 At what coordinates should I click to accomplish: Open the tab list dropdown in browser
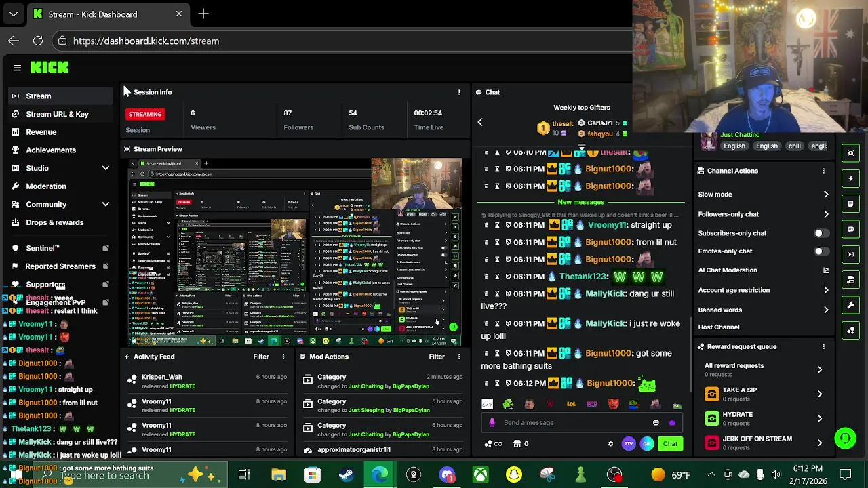(x=14, y=14)
